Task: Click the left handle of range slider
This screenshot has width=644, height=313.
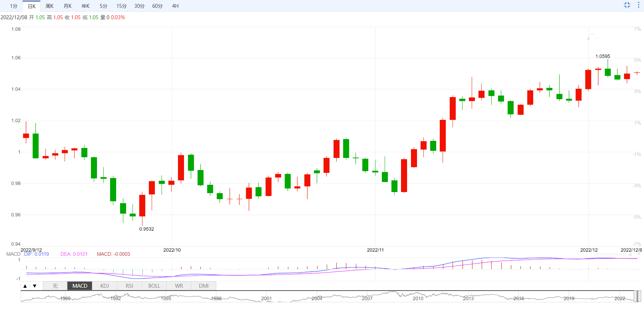Action: (635, 296)
